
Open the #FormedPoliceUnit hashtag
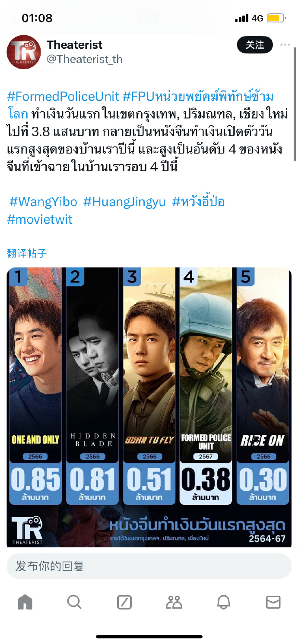click(x=63, y=96)
